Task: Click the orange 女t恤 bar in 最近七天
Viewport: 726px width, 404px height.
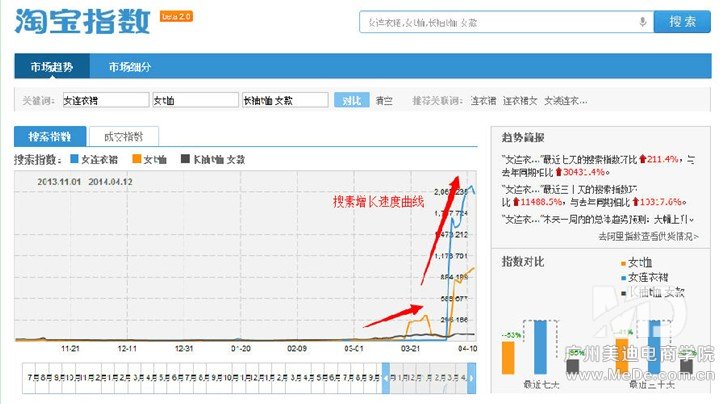Action: tap(508, 358)
